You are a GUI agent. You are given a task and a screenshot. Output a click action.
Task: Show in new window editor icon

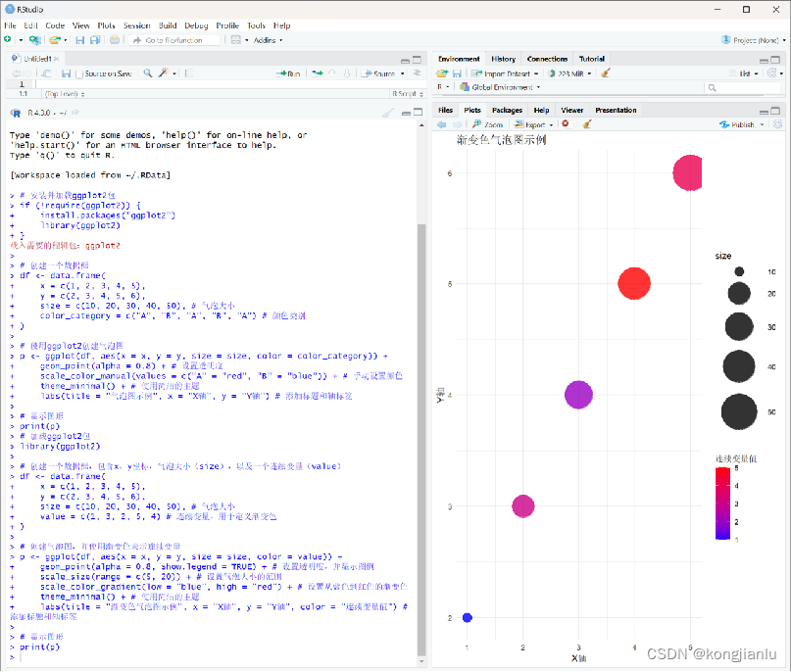(x=46, y=73)
